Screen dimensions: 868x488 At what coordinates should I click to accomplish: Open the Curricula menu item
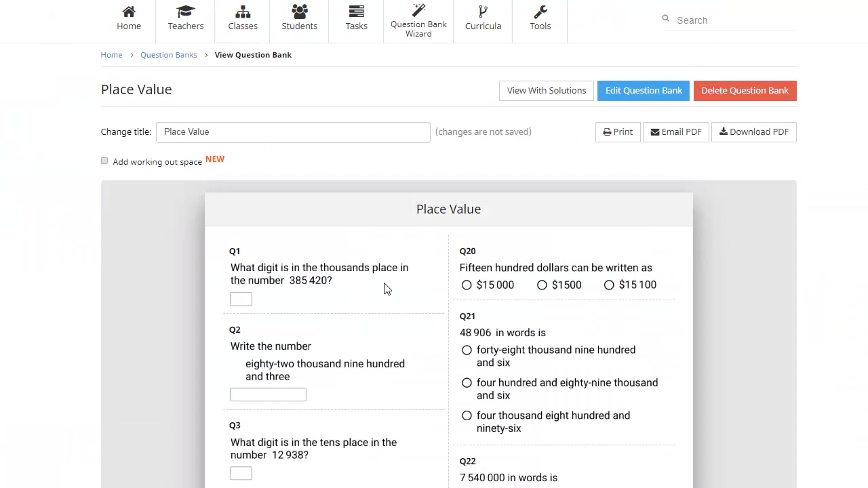[x=483, y=20]
